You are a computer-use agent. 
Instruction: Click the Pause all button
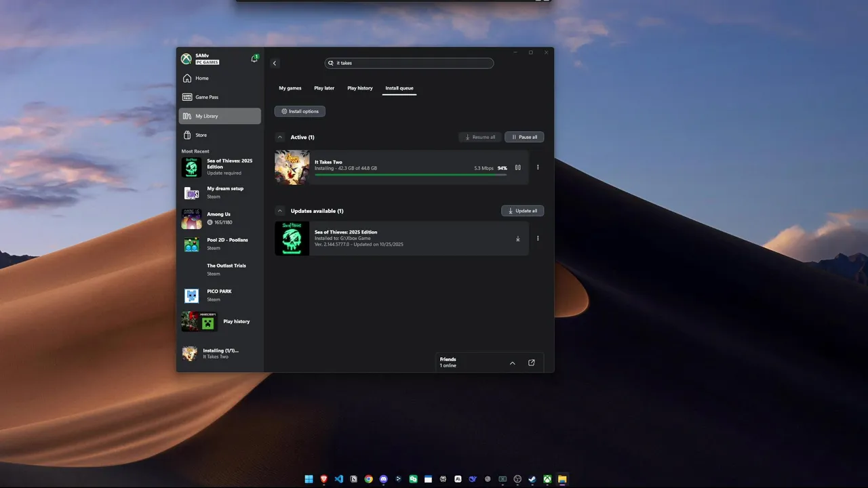pyautogui.click(x=524, y=137)
